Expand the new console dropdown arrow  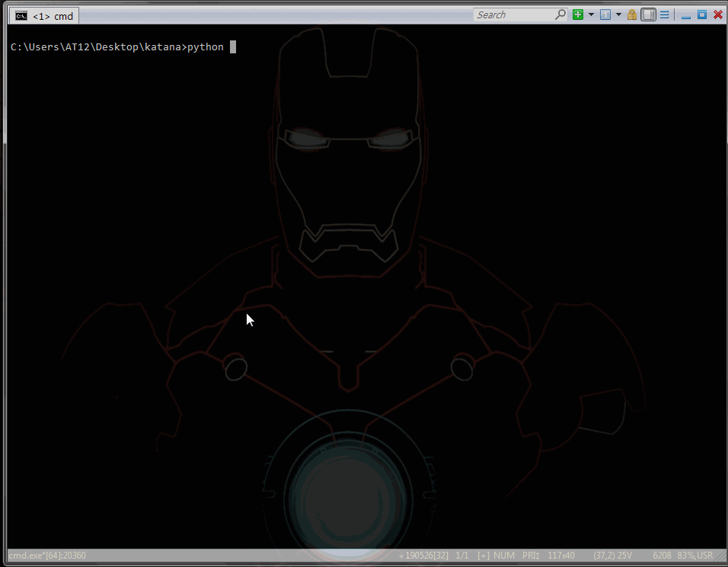pyautogui.click(x=591, y=15)
